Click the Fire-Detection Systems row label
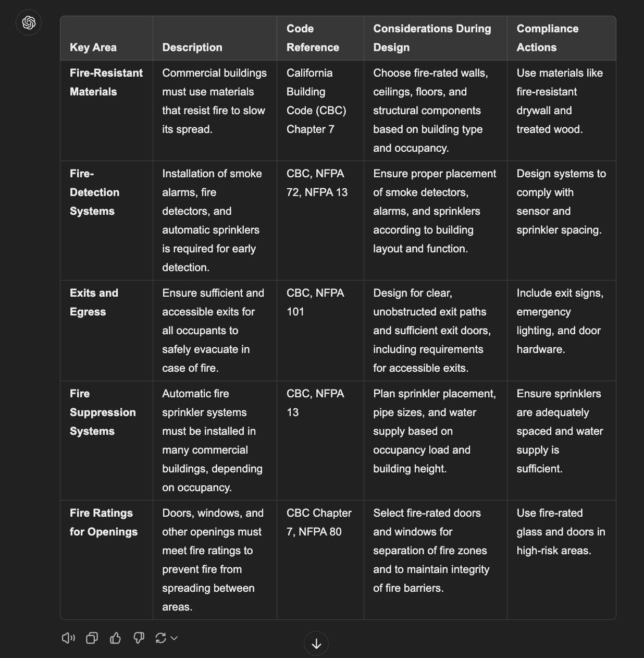Screen dimensions: 644x658 [x=94, y=192]
